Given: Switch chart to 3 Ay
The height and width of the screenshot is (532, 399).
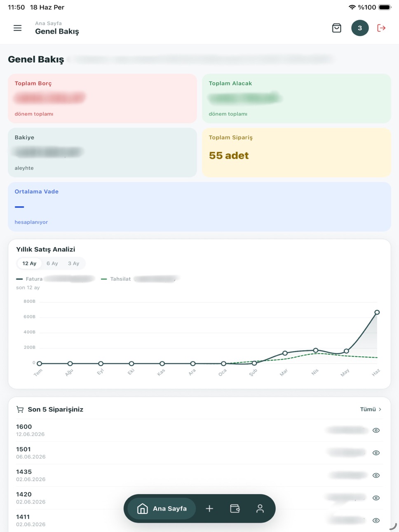Looking at the screenshot, I should [73, 264].
